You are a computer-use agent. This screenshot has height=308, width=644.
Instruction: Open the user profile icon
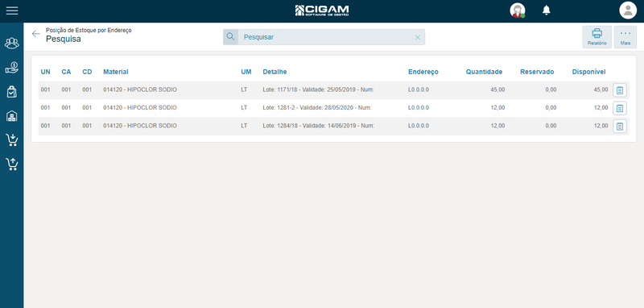pyautogui.click(x=628, y=10)
